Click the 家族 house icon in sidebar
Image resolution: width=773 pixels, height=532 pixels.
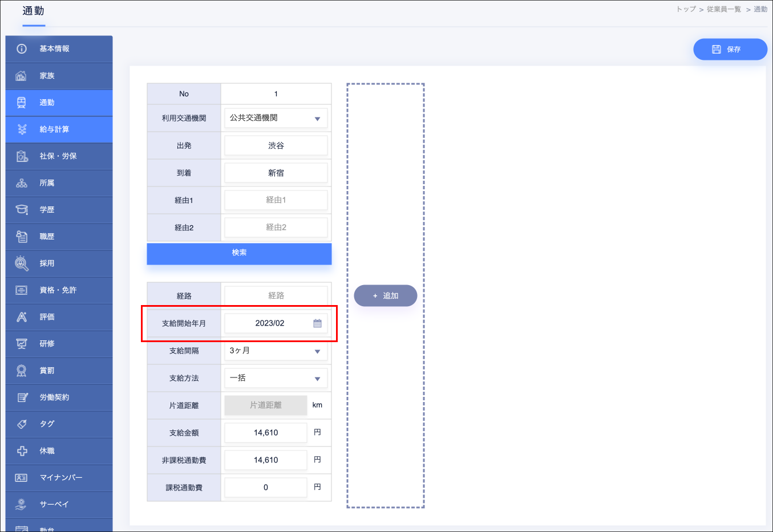click(x=22, y=76)
